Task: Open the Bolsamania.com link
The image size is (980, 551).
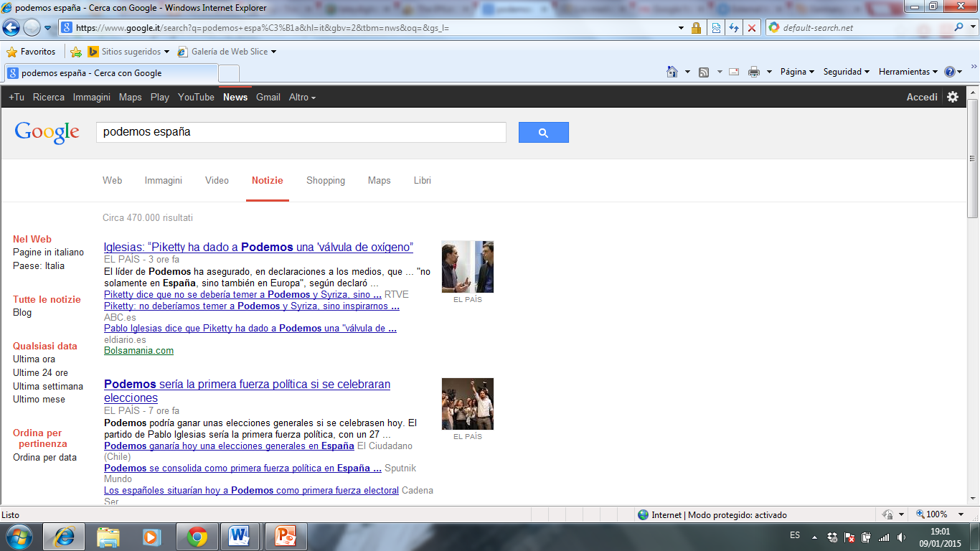Action: tap(138, 350)
